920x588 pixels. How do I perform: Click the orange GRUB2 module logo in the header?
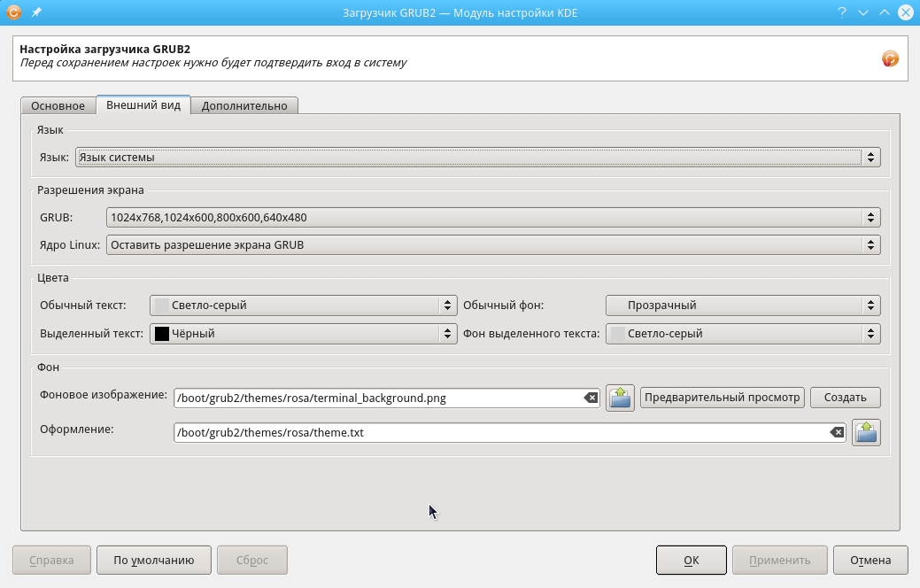(890, 58)
